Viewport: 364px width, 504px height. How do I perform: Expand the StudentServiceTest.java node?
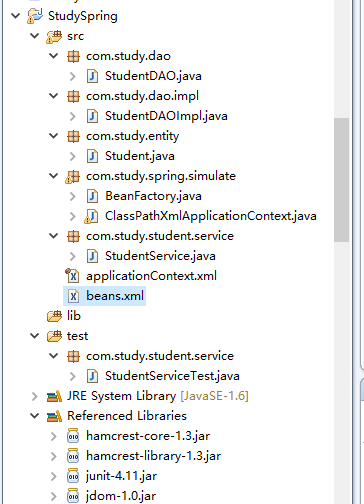(73, 376)
